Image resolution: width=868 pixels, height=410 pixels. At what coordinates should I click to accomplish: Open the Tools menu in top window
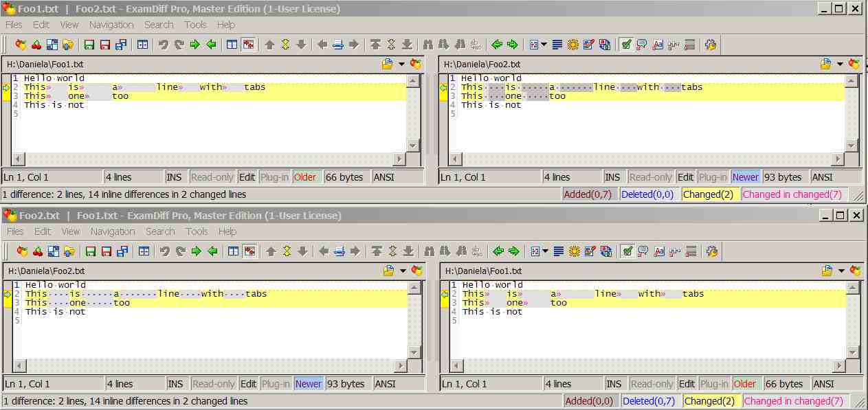click(195, 25)
